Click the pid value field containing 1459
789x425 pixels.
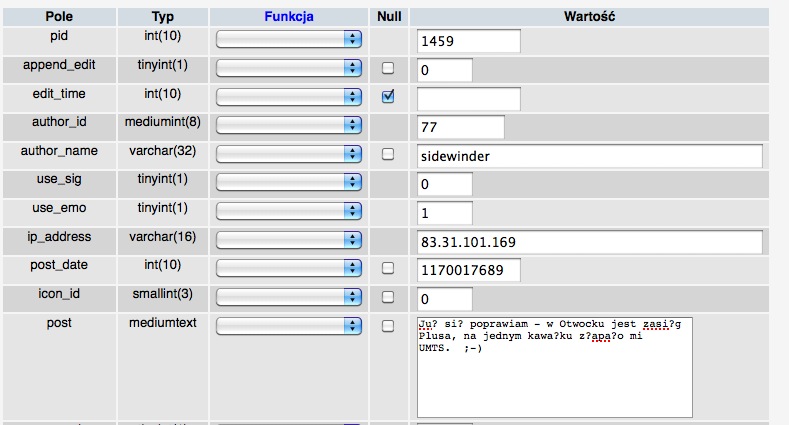[468, 41]
